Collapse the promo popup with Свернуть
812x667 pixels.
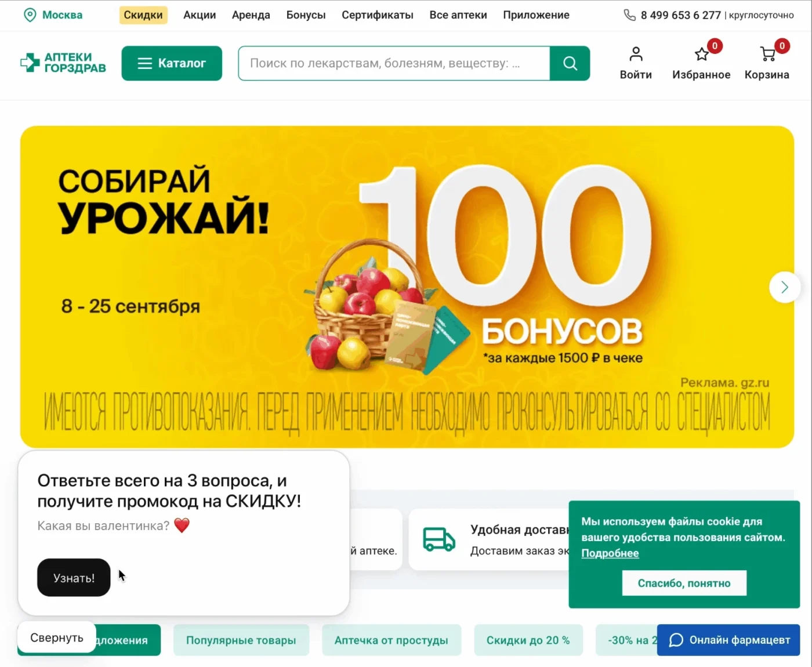tap(57, 637)
